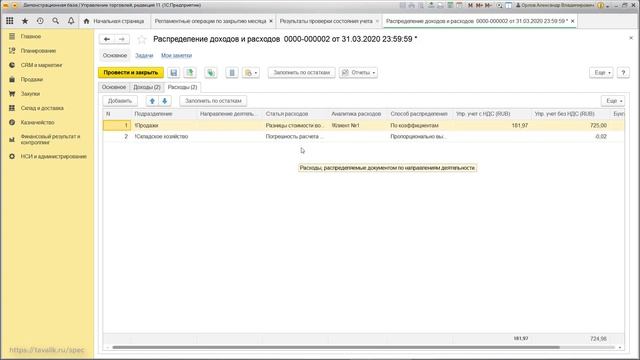Click Провести и закрыть button
The height and width of the screenshot is (360, 640).
(x=131, y=73)
